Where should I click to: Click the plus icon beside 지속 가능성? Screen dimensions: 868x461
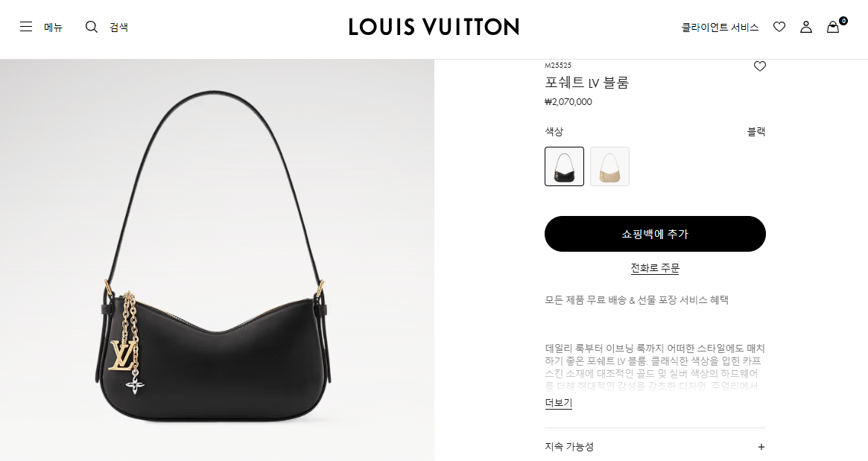pos(761,447)
